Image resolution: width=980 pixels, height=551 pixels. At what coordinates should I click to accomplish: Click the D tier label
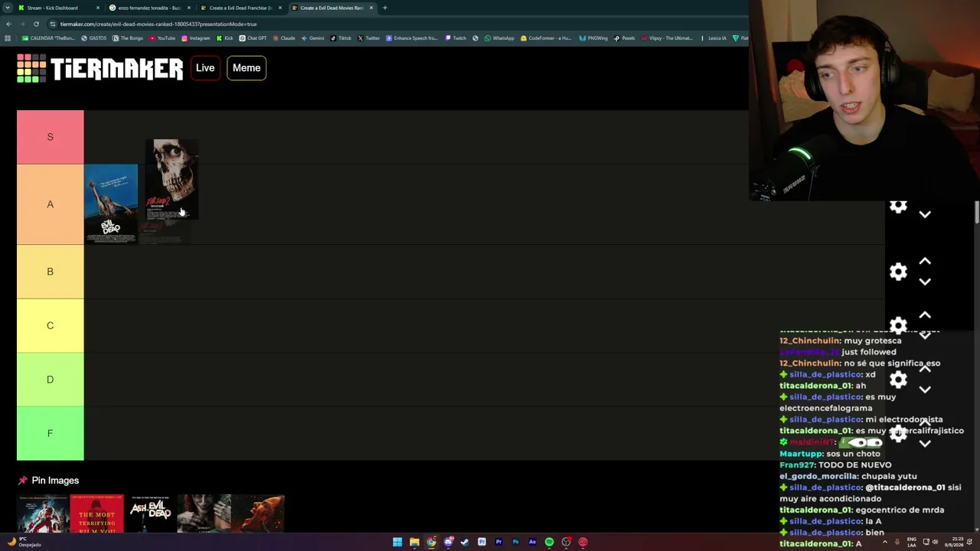coord(51,380)
